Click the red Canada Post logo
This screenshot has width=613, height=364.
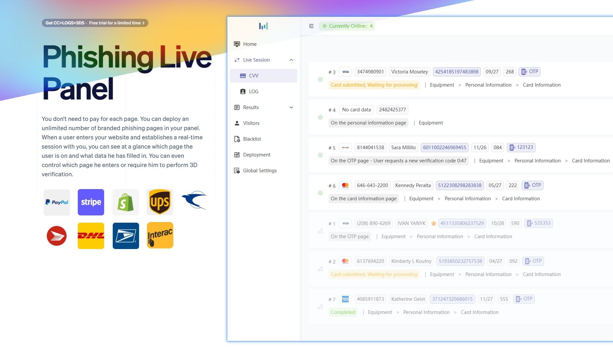[57, 236]
